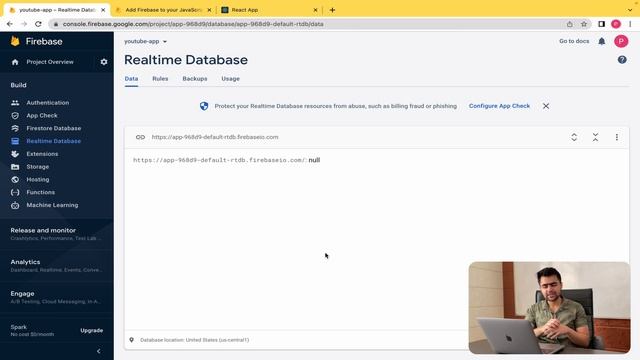Open Authentication in the sidebar
The height and width of the screenshot is (360, 640).
coord(48,103)
